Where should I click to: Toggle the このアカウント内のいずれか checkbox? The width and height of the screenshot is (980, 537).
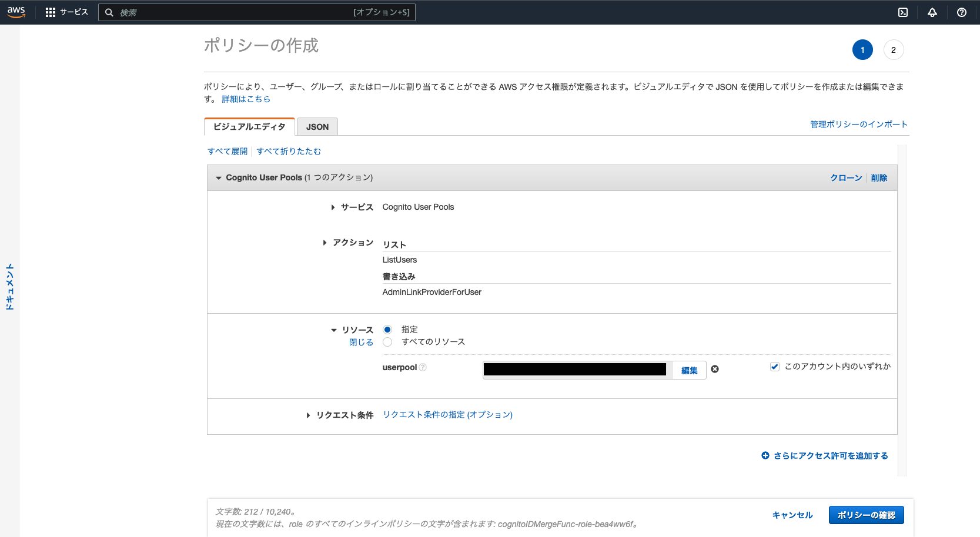click(x=775, y=367)
